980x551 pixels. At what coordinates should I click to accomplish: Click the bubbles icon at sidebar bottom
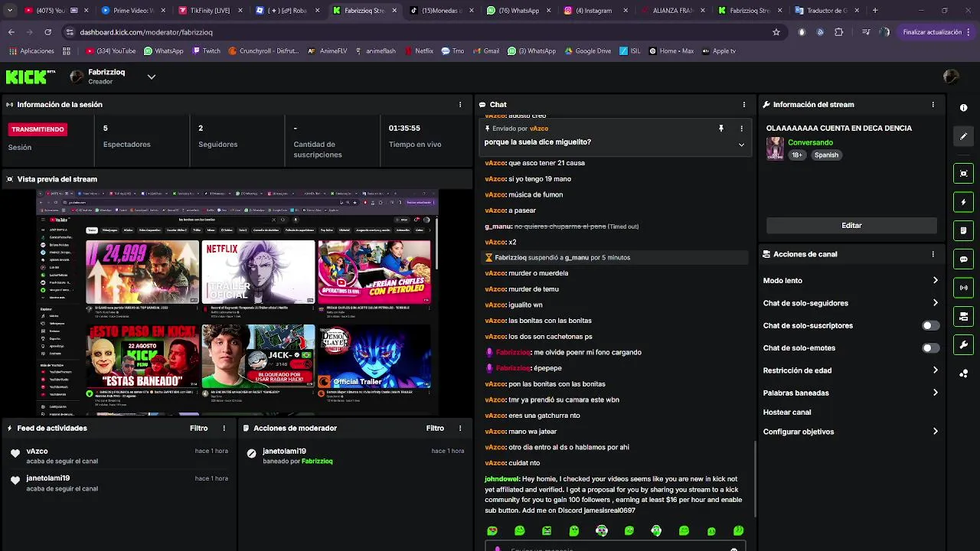[963, 373]
